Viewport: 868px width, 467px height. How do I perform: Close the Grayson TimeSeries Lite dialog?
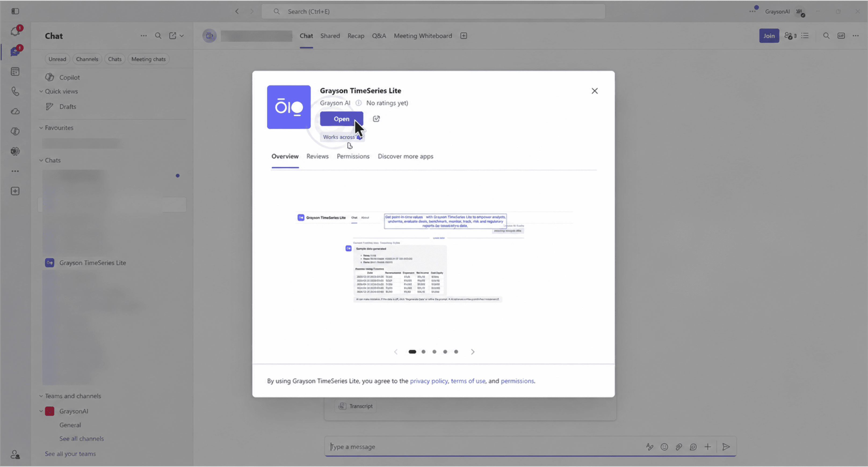(x=594, y=91)
